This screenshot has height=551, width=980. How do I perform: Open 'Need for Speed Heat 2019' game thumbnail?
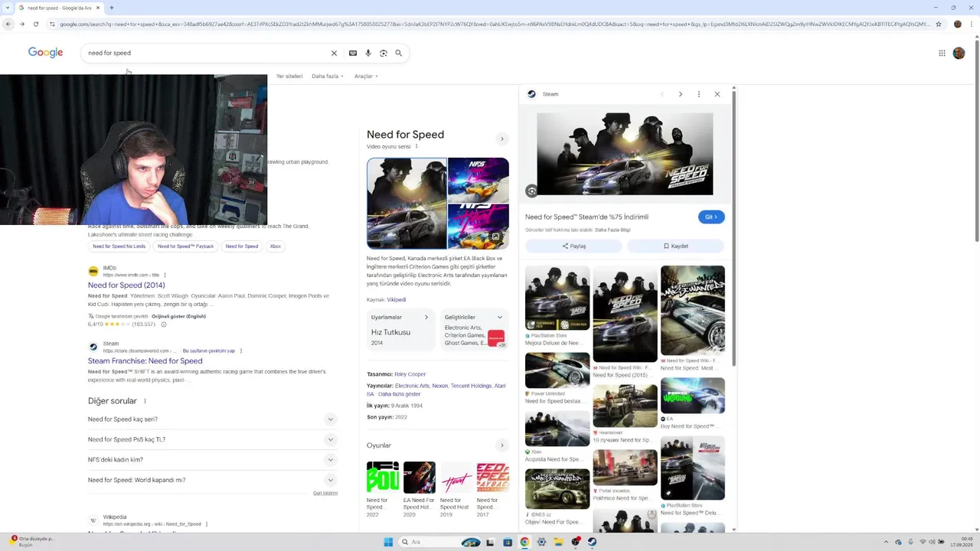456,490
